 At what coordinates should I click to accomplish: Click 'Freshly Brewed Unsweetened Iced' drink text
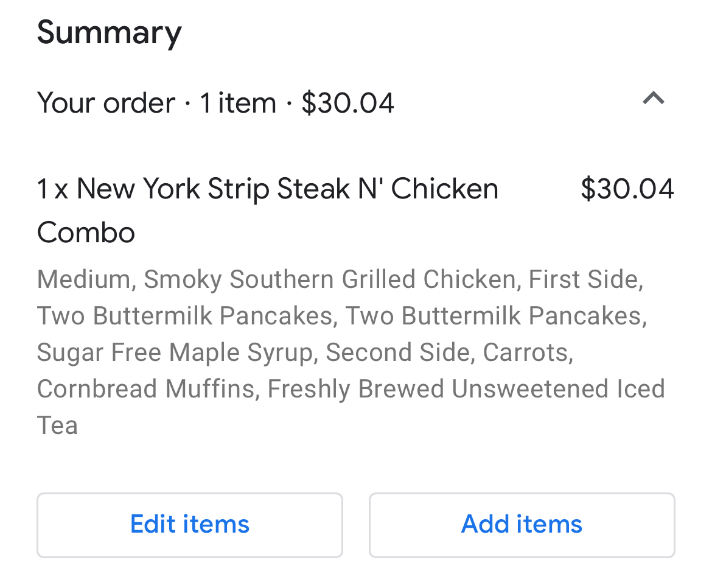(x=466, y=389)
